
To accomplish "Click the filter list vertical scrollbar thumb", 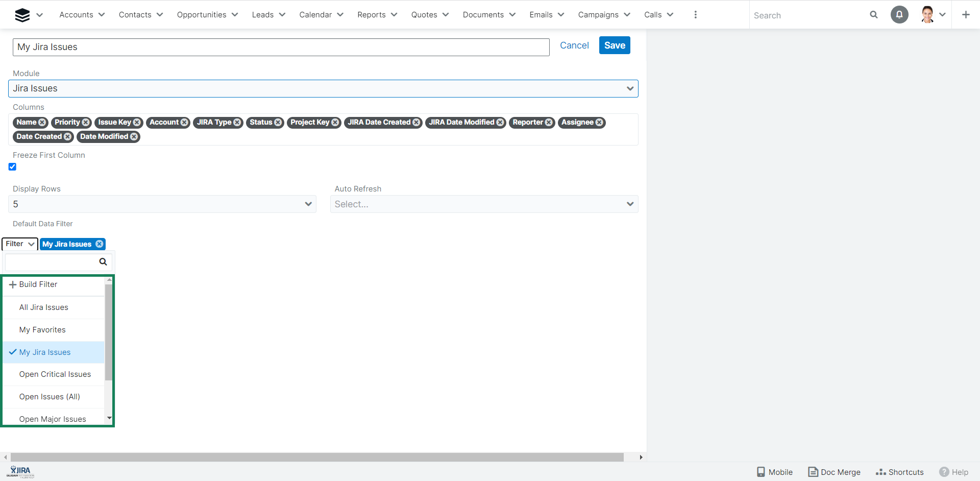I will click(x=108, y=332).
